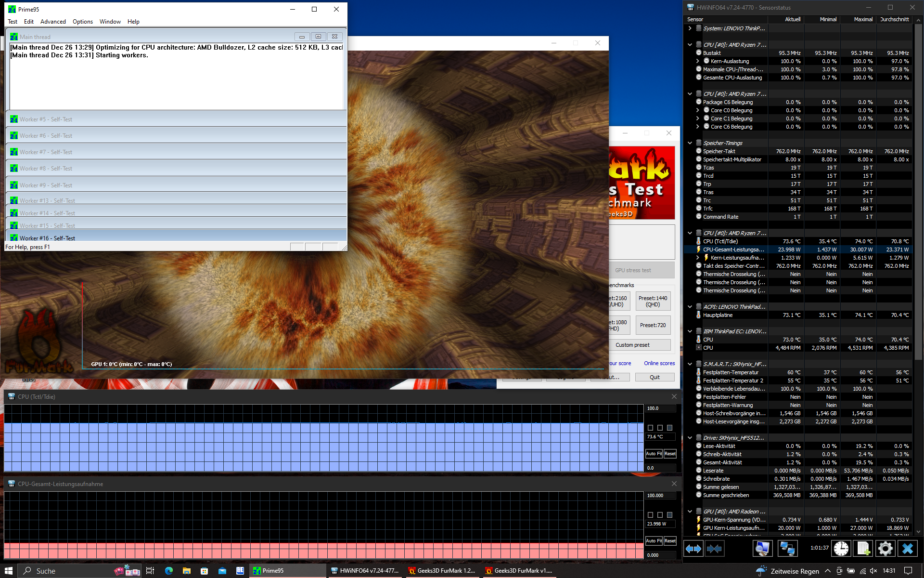Toggle the third checkbox in CPU Tctl/Tdie graph

(x=669, y=428)
